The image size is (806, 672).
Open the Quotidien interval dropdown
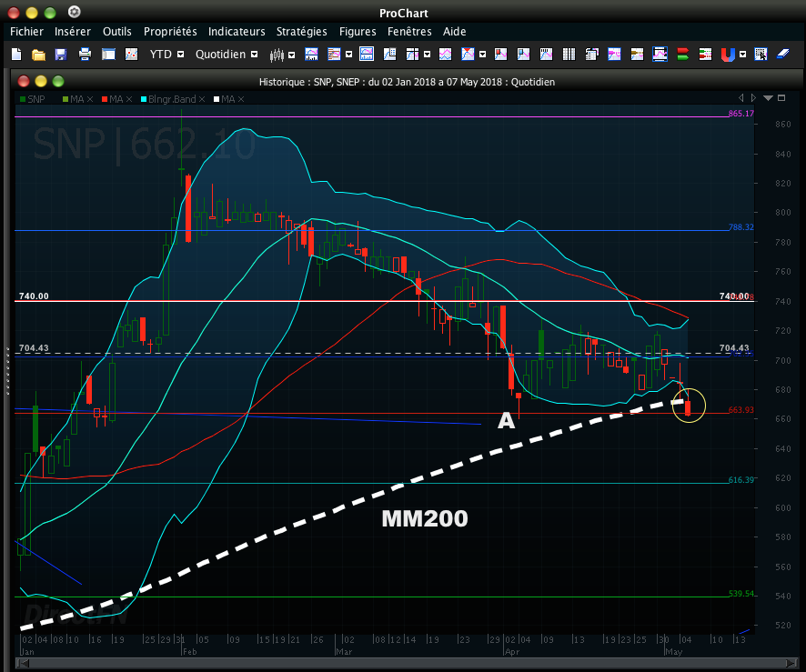tap(254, 54)
